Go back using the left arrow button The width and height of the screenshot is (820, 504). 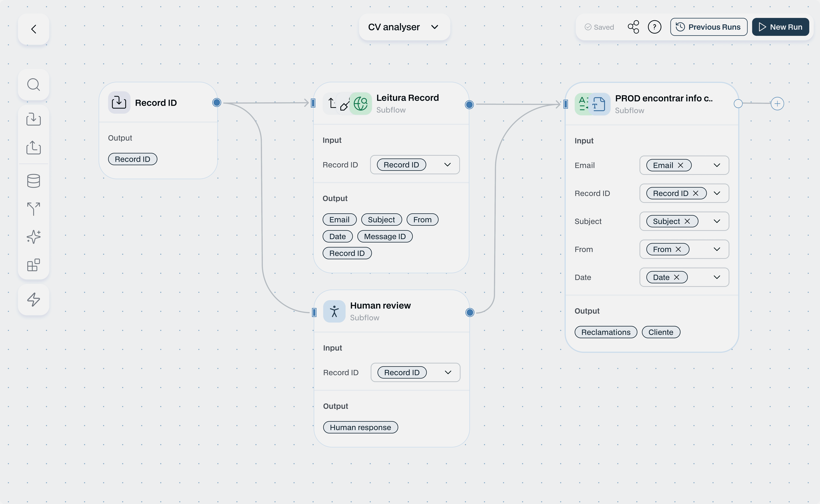click(x=34, y=29)
